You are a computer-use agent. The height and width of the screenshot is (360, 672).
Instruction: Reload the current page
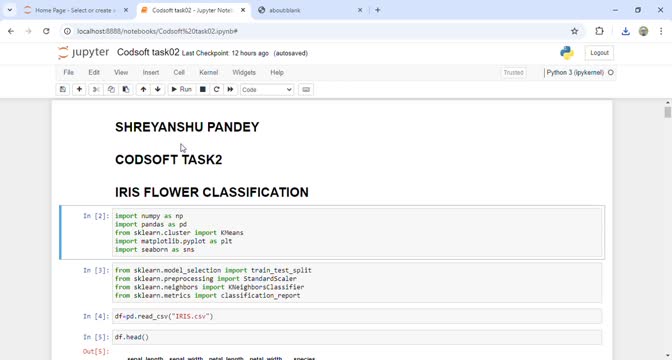46,31
